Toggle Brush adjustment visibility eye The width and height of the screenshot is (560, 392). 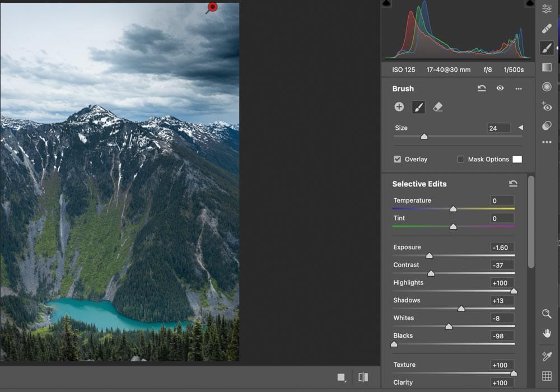(x=500, y=88)
